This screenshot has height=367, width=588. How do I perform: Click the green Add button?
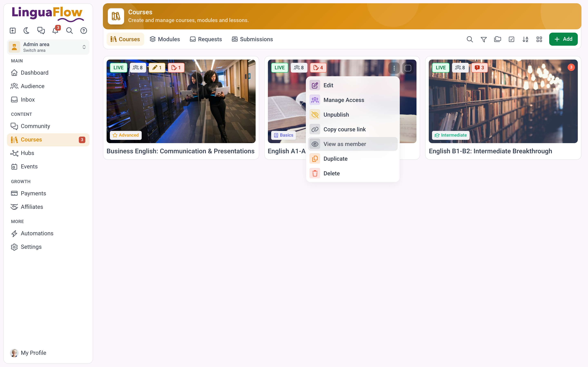pyautogui.click(x=563, y=39)
